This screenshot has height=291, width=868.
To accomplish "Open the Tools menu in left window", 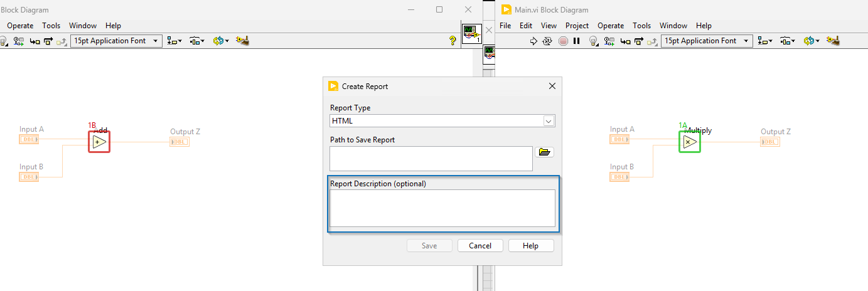I will tap(51, 26).
